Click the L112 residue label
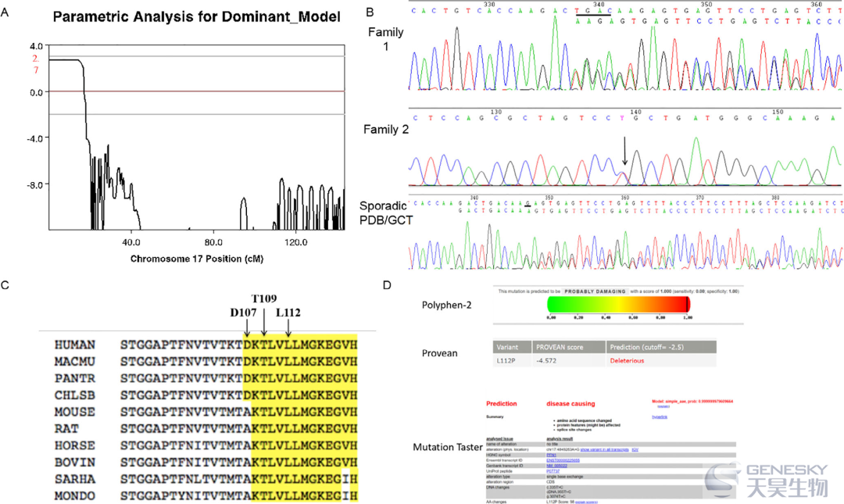The image size is (844, 504). (x=288, y=313)
